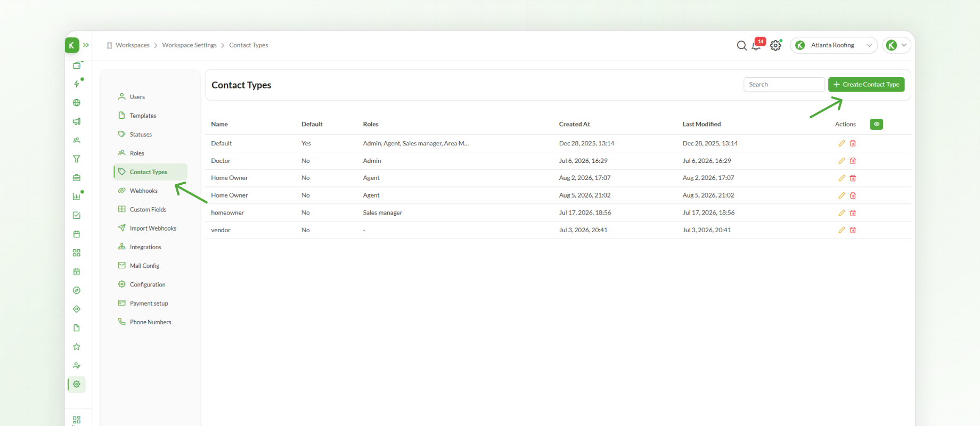Go to Workspace Settings breadcrumb
The height and width of the screenshot is (426, 980).
point(189,45)
